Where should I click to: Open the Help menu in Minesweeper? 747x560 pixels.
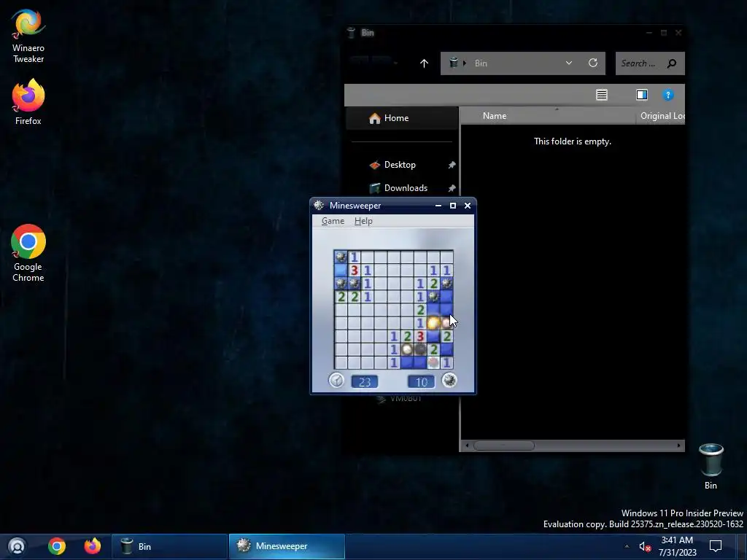[x=363, y=221]
